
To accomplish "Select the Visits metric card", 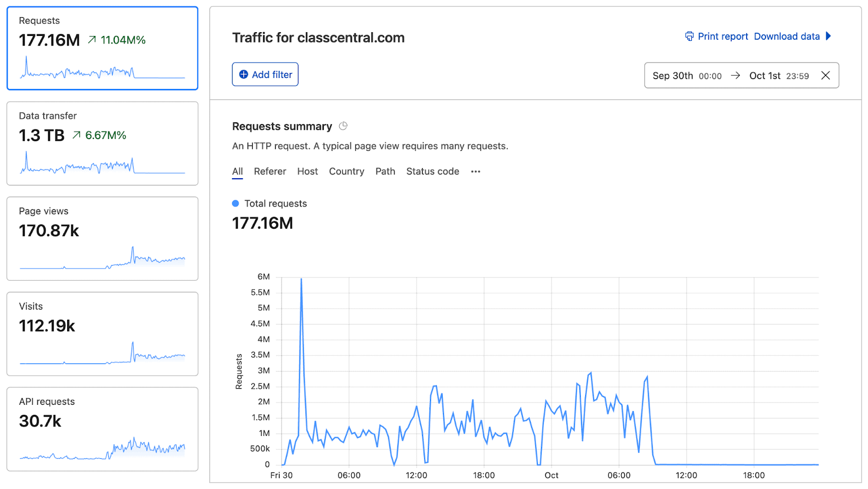I will tap(102, 333).
